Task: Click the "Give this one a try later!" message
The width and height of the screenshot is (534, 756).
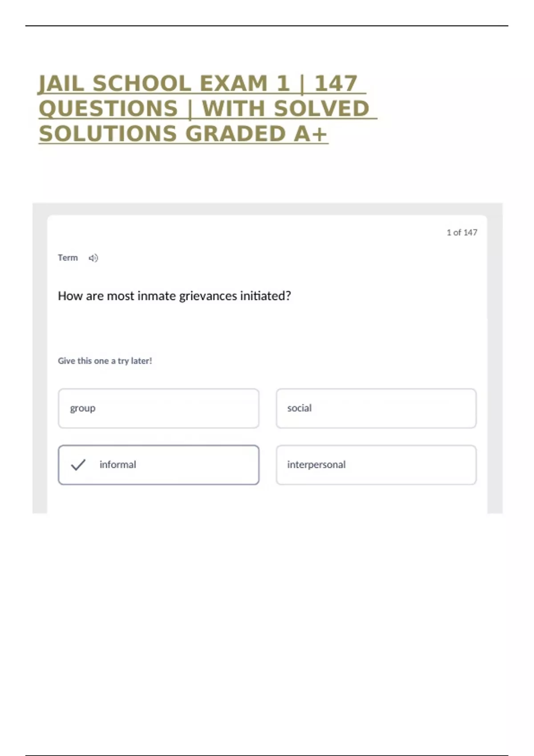Action: click(105, 361)
